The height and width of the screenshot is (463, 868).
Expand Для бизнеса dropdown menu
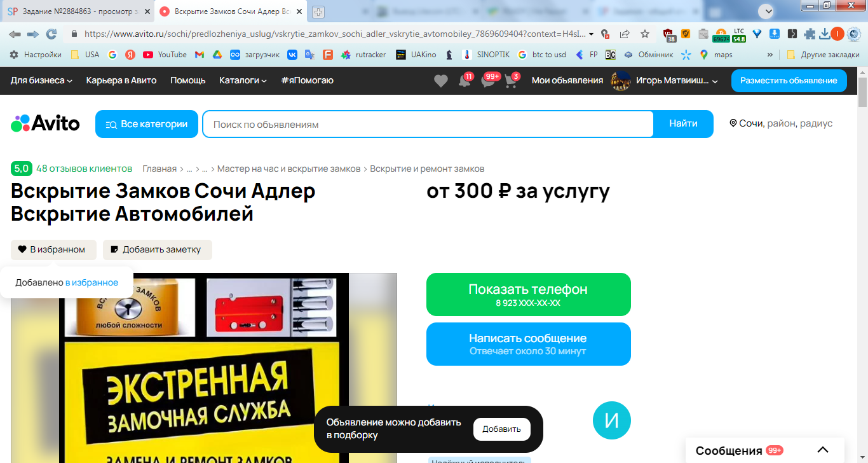pyautogui.click(x=41, y=81)
